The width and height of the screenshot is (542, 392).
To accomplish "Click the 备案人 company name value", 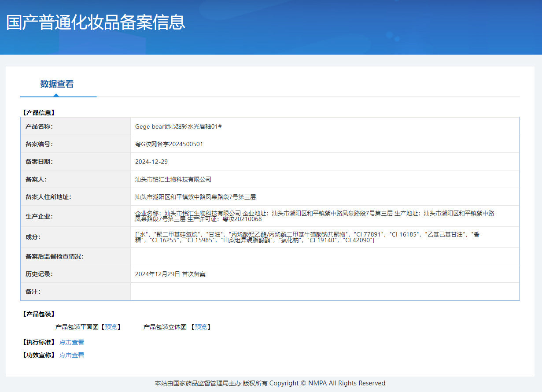I will pyautogui.click(x=173, y=179).
